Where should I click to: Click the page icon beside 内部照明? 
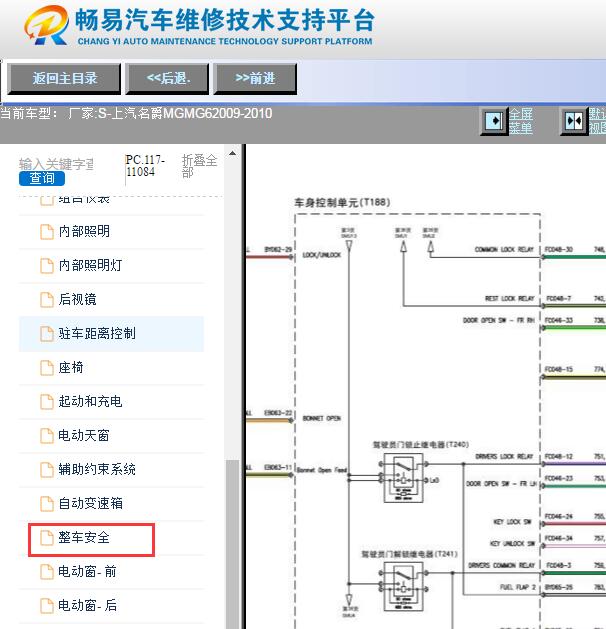[x=47, y=231]
